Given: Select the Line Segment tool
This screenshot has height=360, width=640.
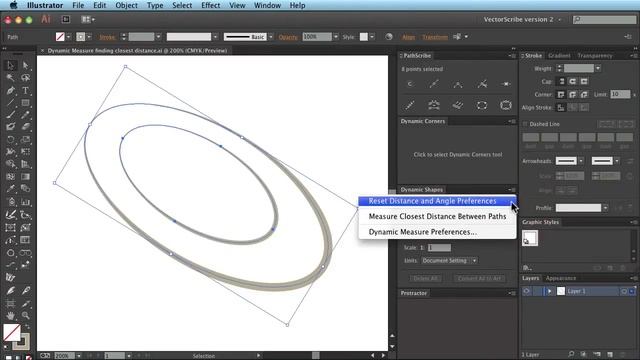Looking at the screenshot, I should [x=11, y=102].
